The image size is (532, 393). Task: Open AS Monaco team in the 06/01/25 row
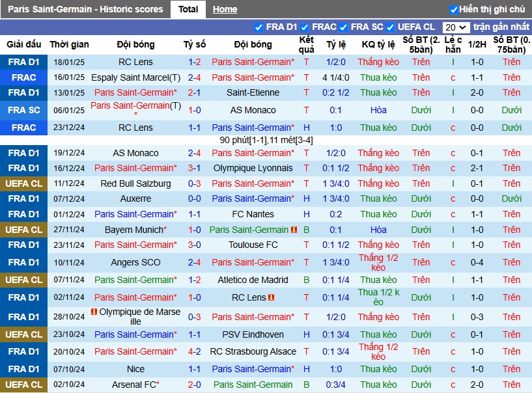coord(253,110)
